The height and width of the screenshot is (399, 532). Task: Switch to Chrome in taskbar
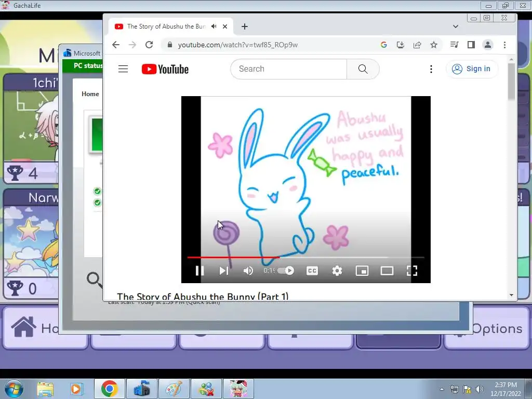109,389
